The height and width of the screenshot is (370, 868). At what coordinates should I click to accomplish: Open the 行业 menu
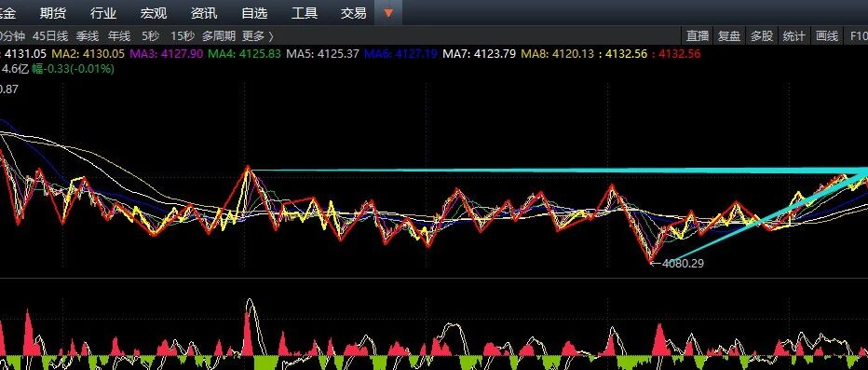(103, 13)
